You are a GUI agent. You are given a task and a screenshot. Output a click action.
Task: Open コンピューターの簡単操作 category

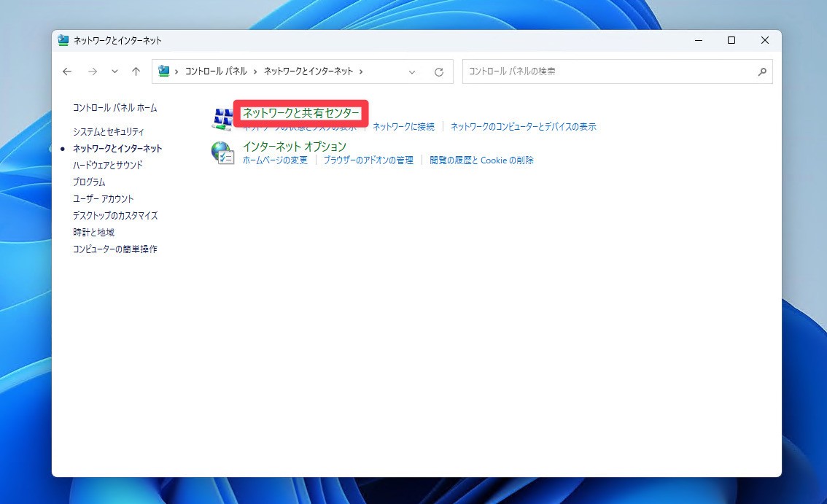[114, 249]
